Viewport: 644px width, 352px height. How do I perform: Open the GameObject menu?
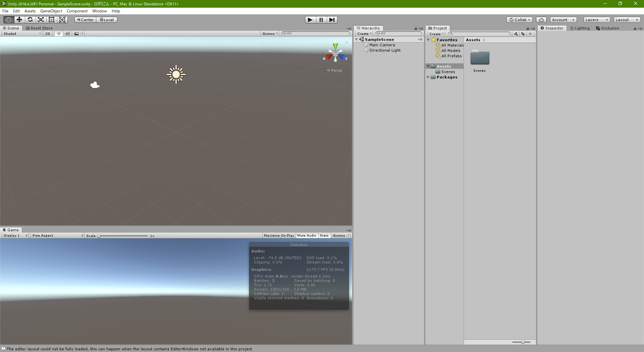coord(51,11)
